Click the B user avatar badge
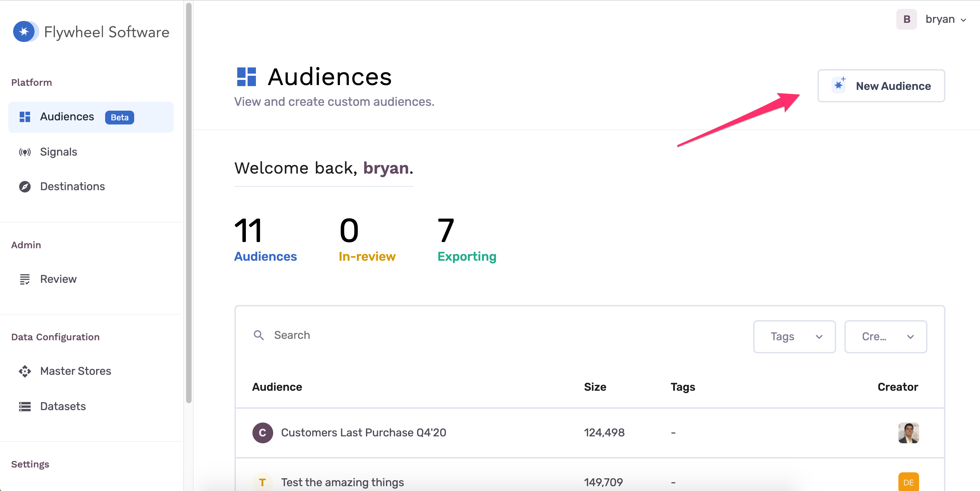The width and height of the screenshot is (980, 491). pyautogui.click(x=907, y=19)
